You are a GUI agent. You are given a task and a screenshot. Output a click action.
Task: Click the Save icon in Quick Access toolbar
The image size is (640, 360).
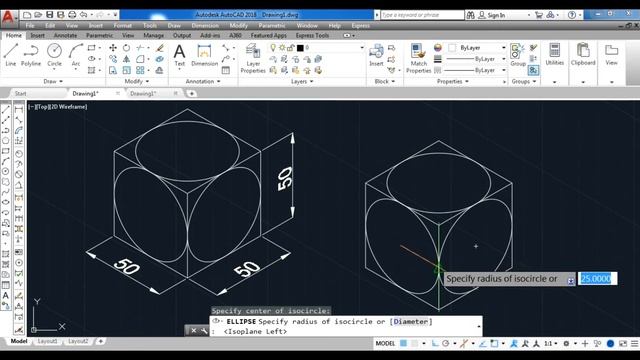[x=49, y=15]
